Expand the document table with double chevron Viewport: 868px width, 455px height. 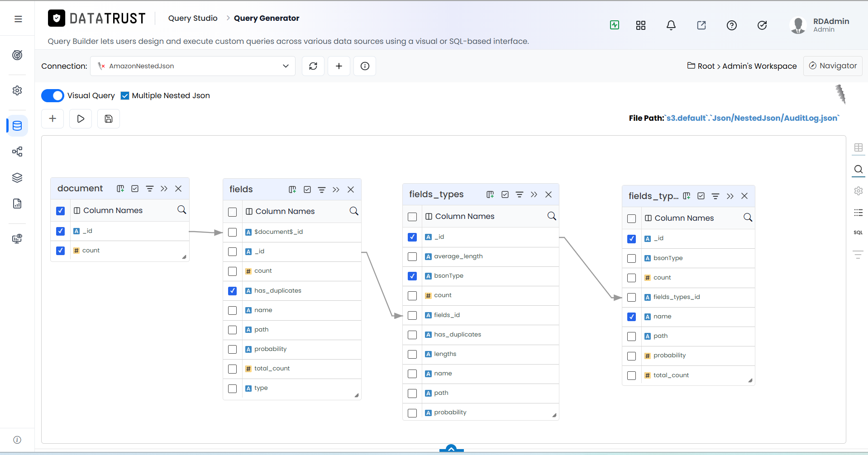[x=164, y=189]
